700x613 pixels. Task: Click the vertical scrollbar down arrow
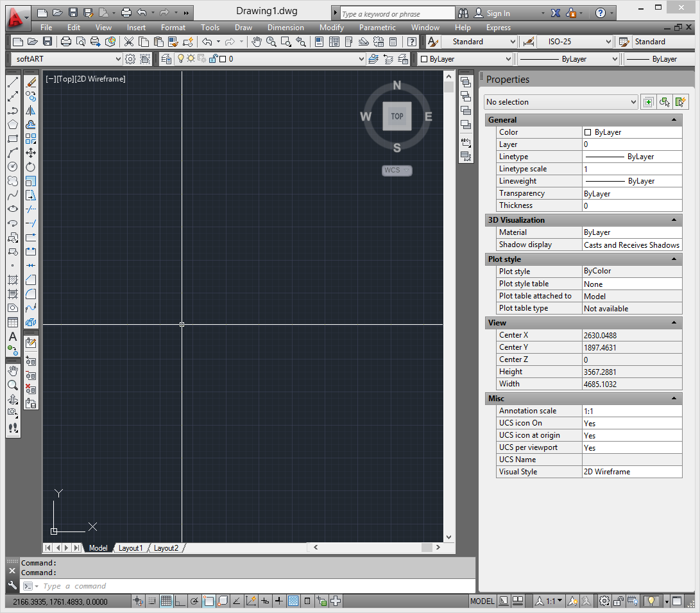tap(448, 537)
